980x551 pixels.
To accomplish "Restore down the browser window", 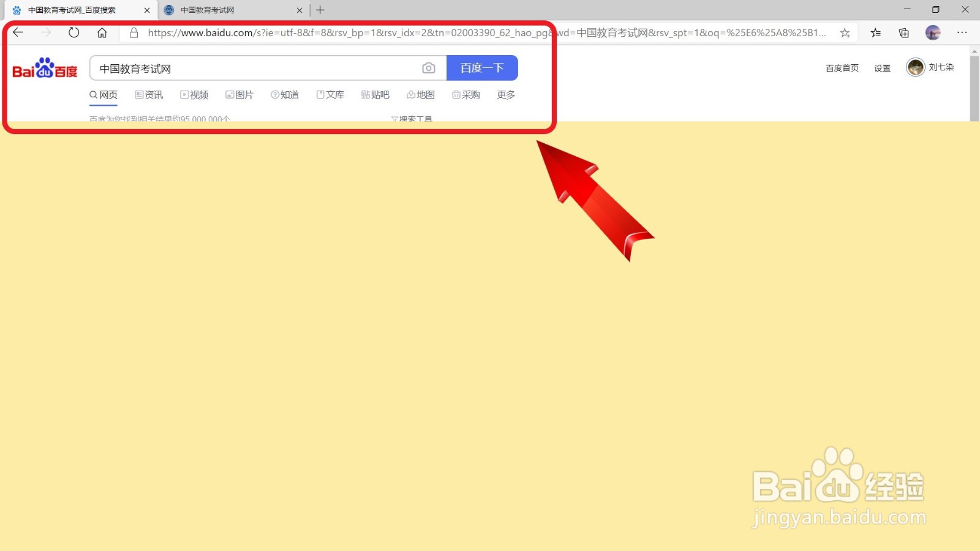I will coord(936,10).
